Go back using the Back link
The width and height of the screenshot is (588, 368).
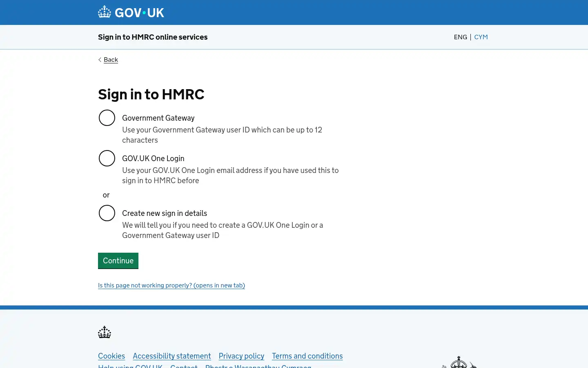point(111,60)
